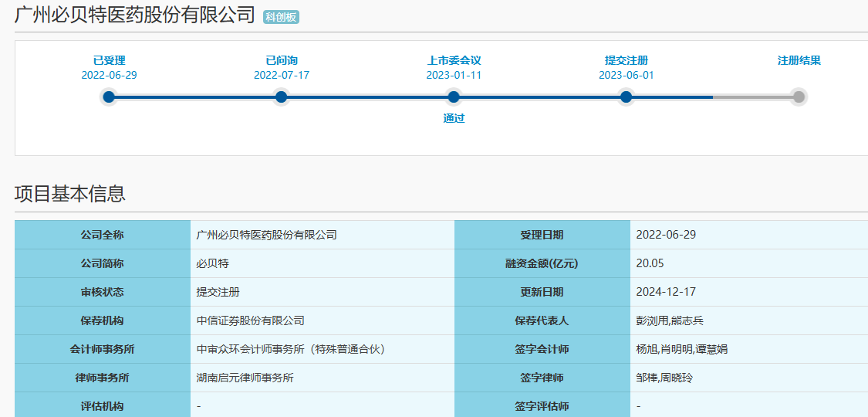
Task: Click the 通过 result link below the timeline
Action: coord(454,119)
